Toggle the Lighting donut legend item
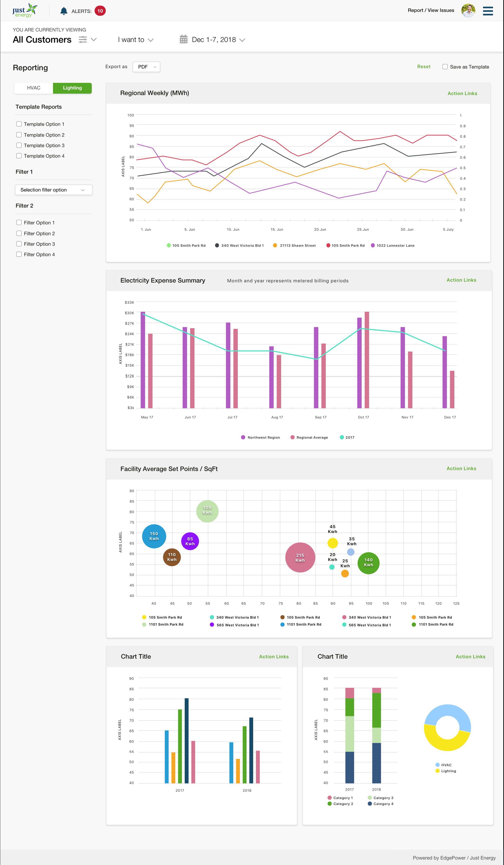 (446, 771)
